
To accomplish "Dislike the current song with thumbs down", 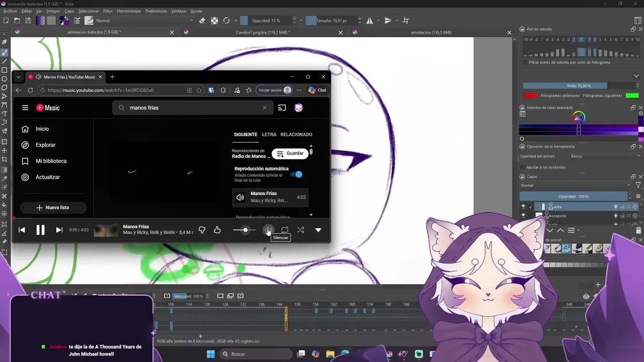I will click(202, 230).
